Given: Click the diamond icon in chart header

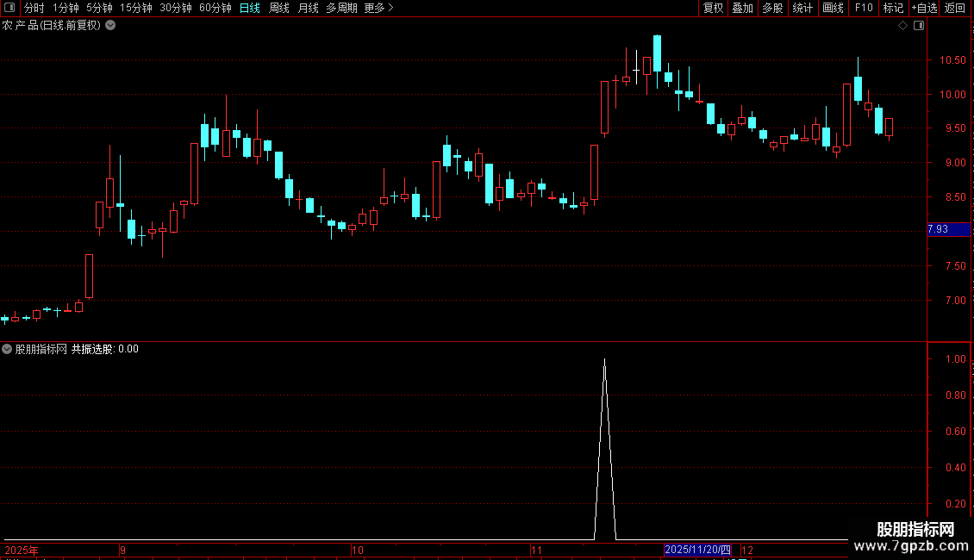Looking at the screenshot, I should [903, 26].
